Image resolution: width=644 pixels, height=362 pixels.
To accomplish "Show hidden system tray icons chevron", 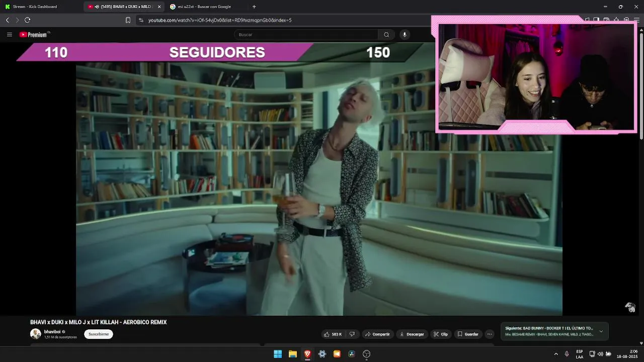I will [x=556, y=354].
